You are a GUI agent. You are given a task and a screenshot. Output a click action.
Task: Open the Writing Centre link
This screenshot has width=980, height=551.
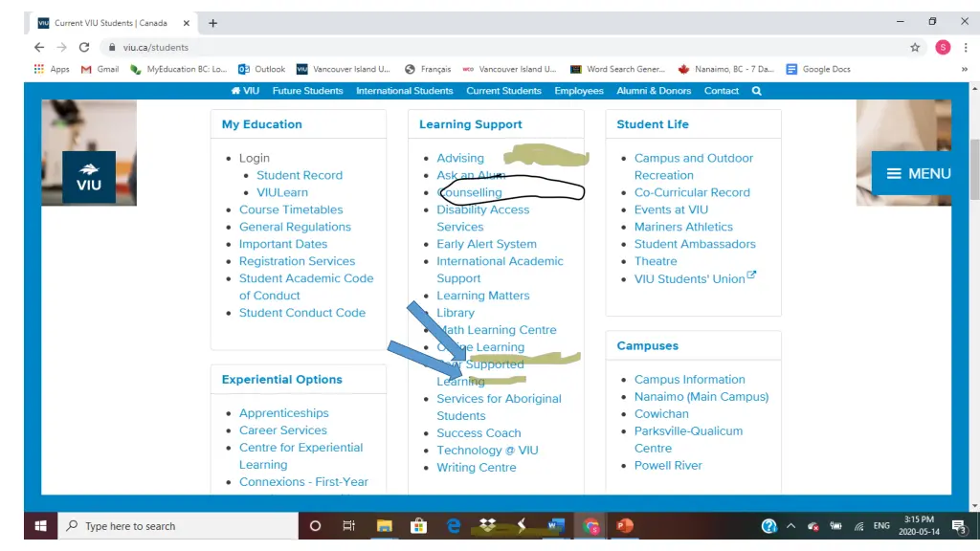tap(477, 467)
